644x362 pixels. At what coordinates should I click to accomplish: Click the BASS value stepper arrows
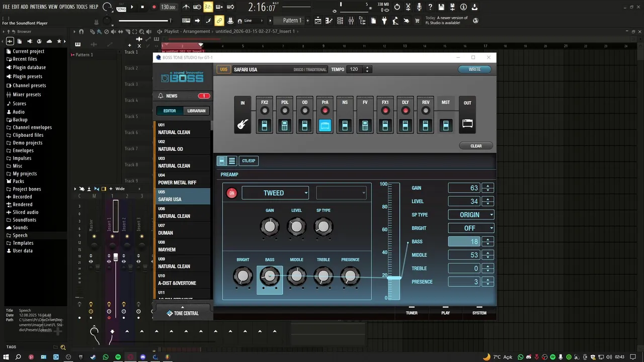point(488,242)
